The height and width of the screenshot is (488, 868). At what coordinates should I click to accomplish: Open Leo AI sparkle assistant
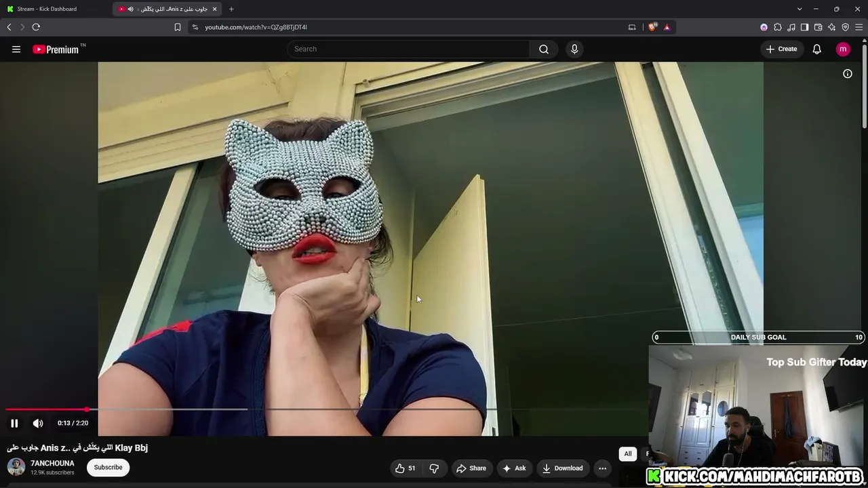coord(831,27)
